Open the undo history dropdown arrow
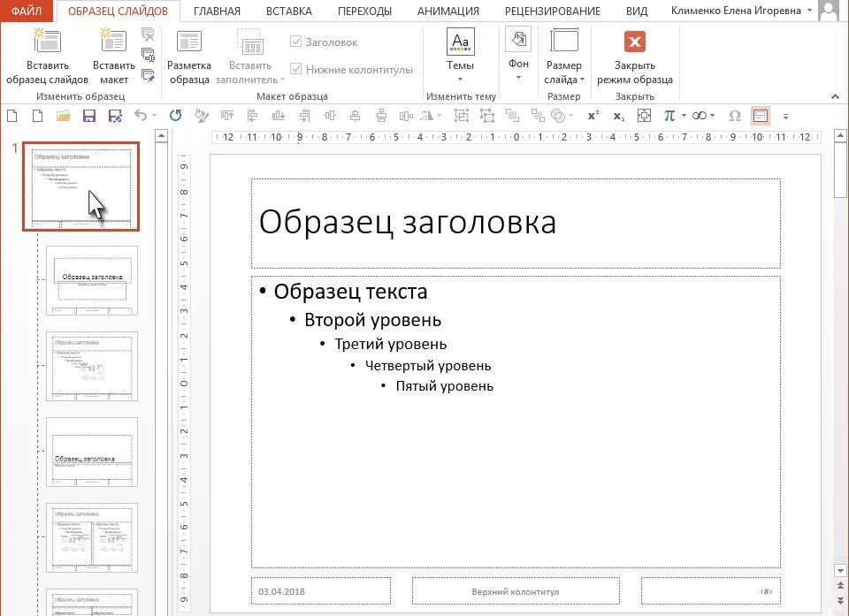Viewport: 849px width, 616px height. (154, 115)
